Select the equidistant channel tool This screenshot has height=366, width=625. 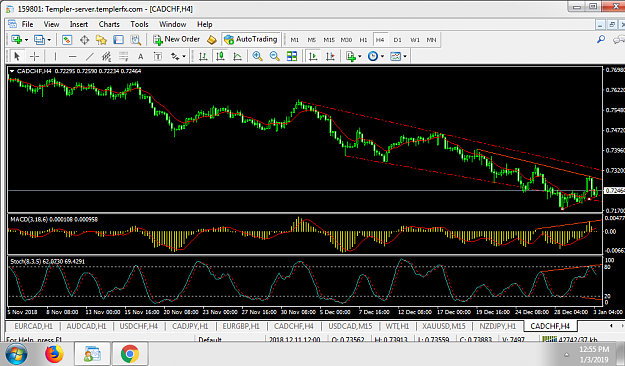pyautogui.click(x=106, y=56)
